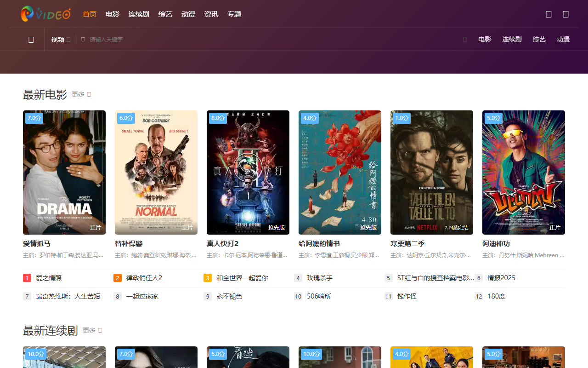Go to the 电影 nav tab
588x368 pixels.
pyautogui.click(x=113, y=14)
